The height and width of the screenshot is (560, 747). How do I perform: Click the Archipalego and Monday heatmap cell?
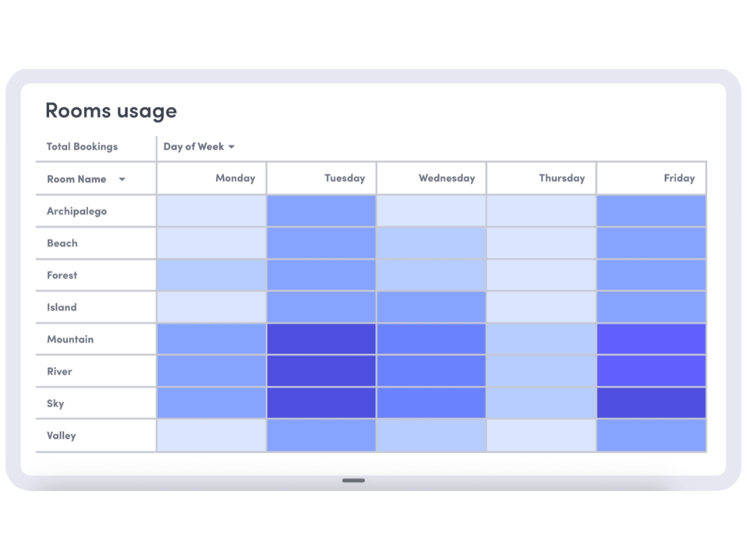tap(212, 211)
